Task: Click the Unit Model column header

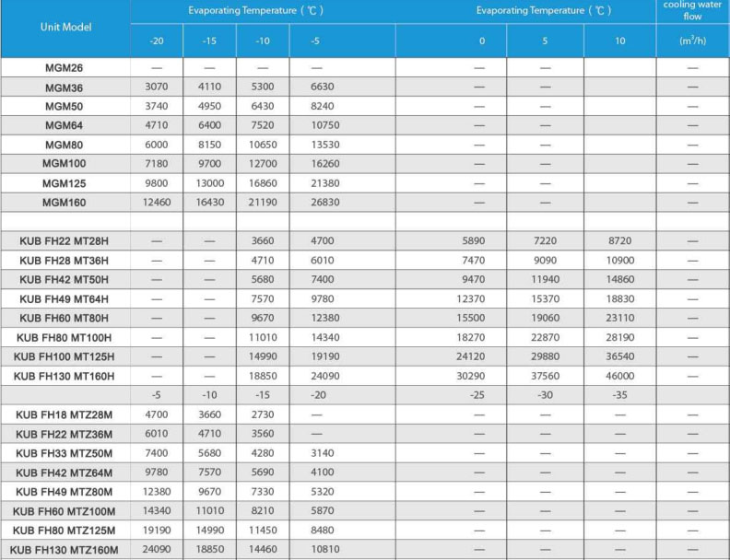Action: [65, 27]
